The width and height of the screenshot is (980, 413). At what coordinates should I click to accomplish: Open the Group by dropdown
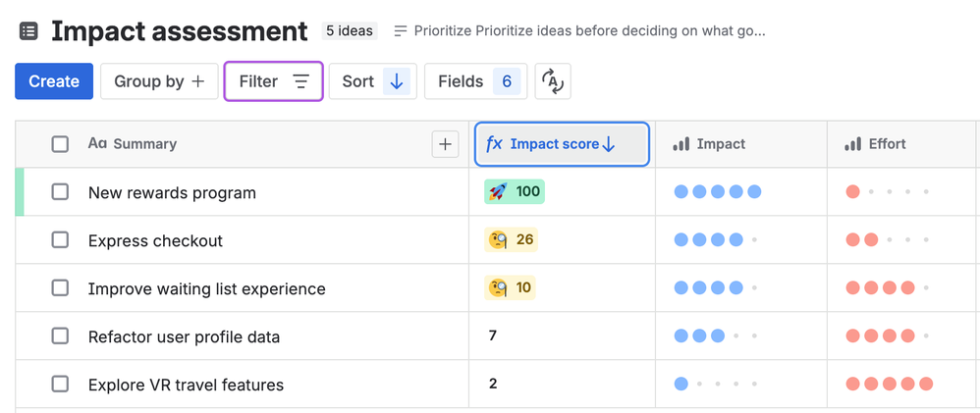[x=159, y=81]
